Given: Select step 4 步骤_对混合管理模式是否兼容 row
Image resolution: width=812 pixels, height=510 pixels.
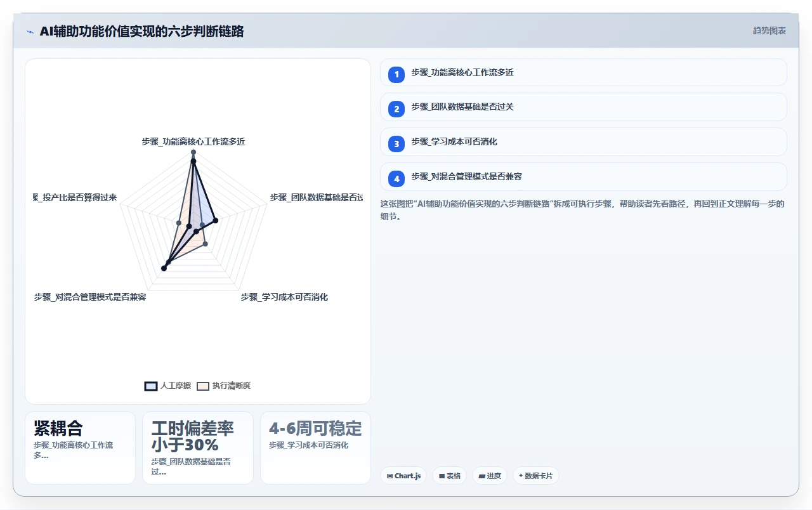Looking at the screenshot, I should pyautogui.click(x=583, y=177).
